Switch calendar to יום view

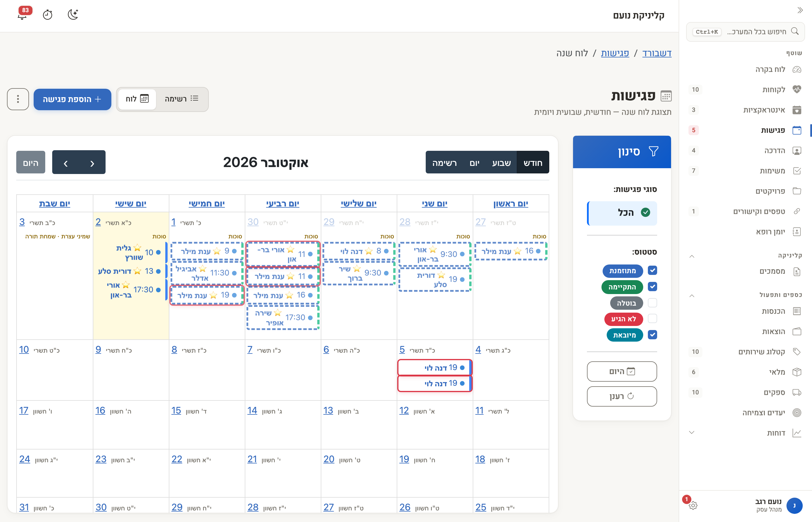474,163
